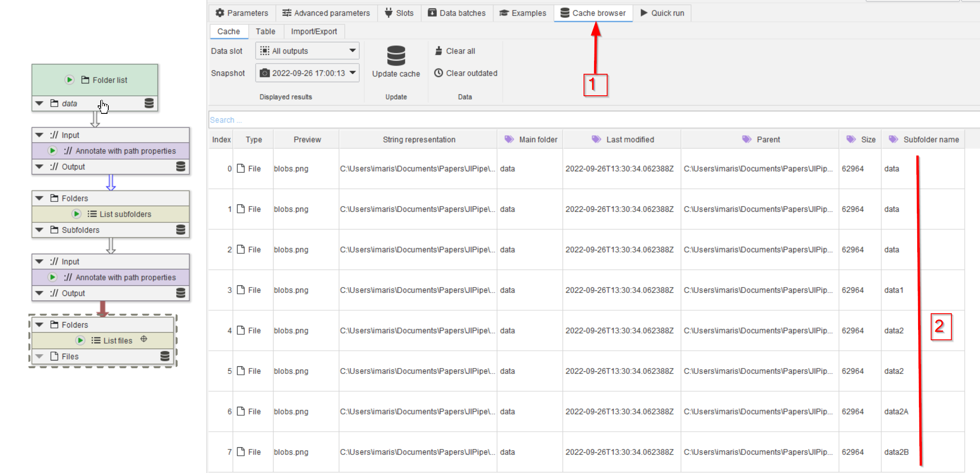Image resolution: width=980 pixels, height=473 pixels.
Task: Collapse the Subfolders slot arrow
Action: point(40,230)
